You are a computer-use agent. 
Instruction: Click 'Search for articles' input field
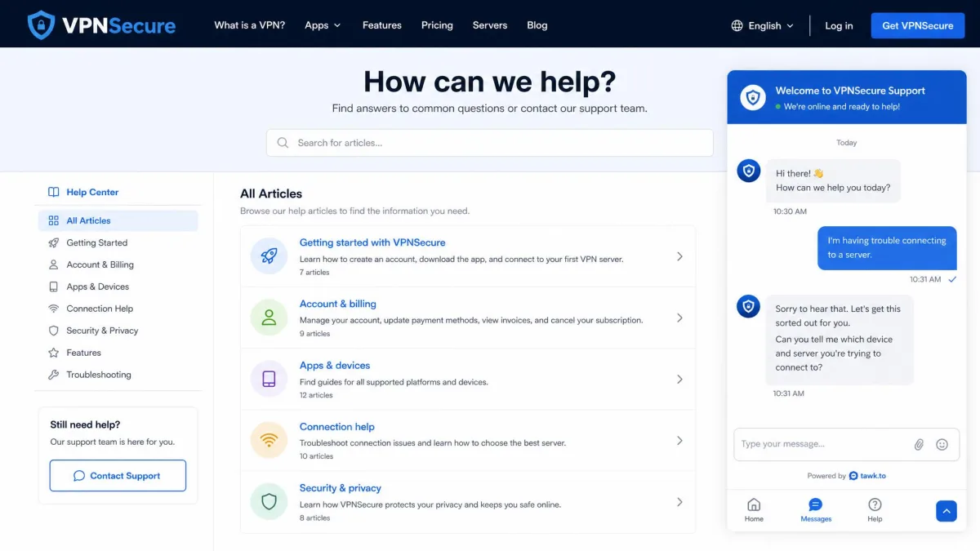(490, 143)
